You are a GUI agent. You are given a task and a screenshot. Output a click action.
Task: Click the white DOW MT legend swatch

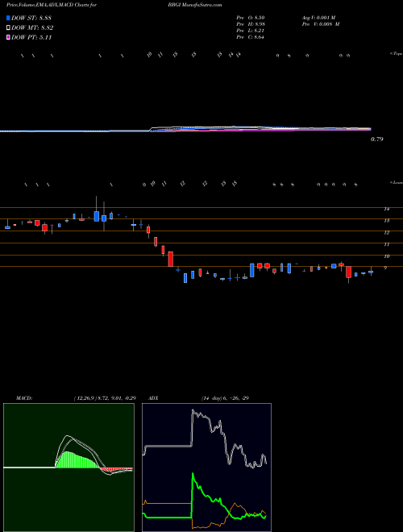tap(9, 28)
